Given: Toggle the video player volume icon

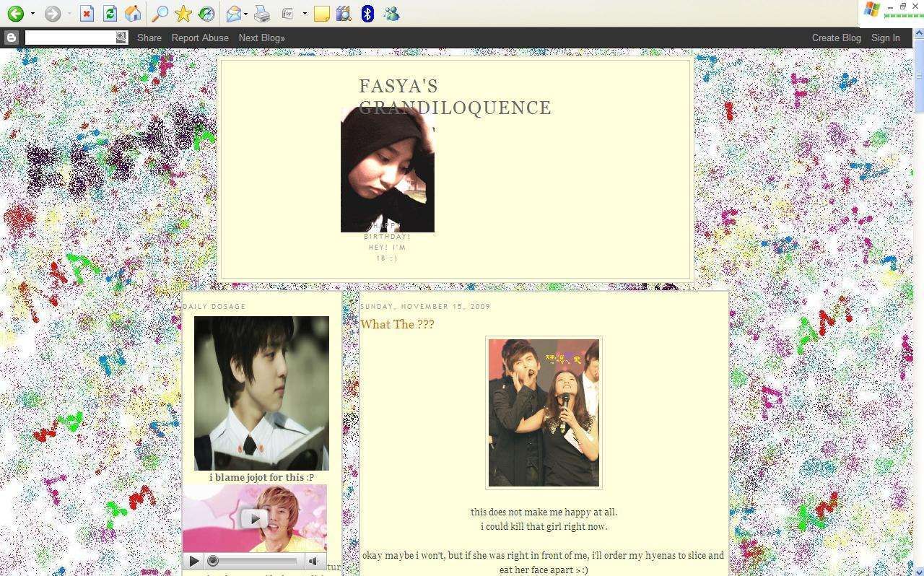Looking at the screenshot, I should click(314, 561).
